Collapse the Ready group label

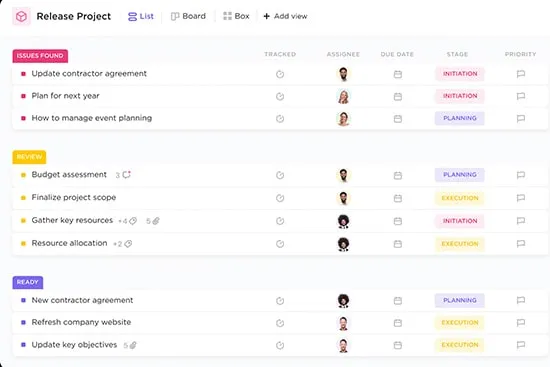(28, 282)
